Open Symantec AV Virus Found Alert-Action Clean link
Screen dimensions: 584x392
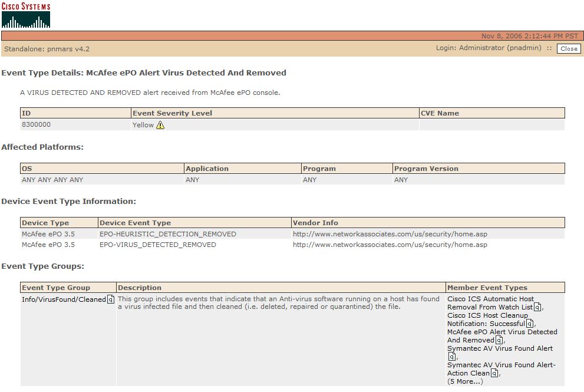501,369
